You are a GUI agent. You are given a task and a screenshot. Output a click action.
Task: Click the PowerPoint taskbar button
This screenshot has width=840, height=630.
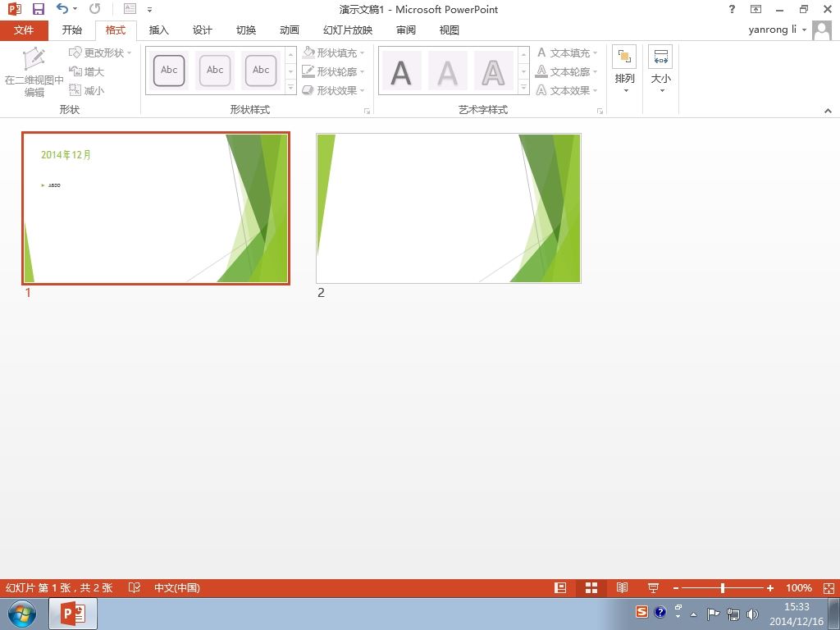pos(73,614)
